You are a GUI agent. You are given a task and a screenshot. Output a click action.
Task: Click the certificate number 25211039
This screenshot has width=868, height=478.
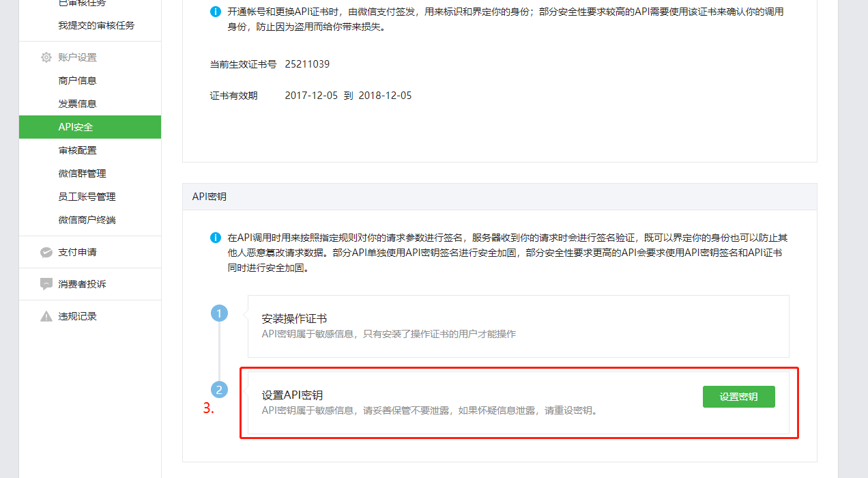(x=307, y=64)
